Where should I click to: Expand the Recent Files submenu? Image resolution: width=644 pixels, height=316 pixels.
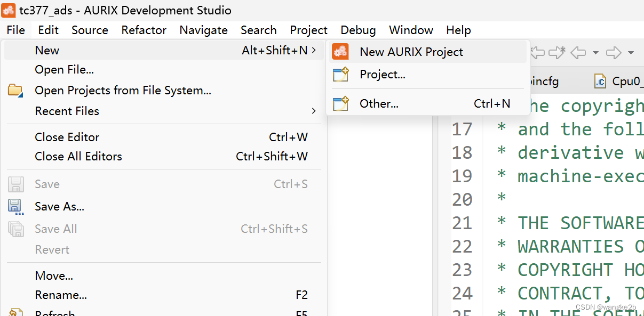coord(314,111)
